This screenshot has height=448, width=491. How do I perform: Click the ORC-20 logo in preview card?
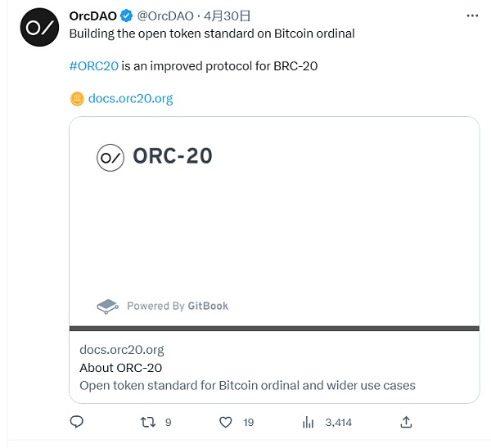tap(110, 157)
